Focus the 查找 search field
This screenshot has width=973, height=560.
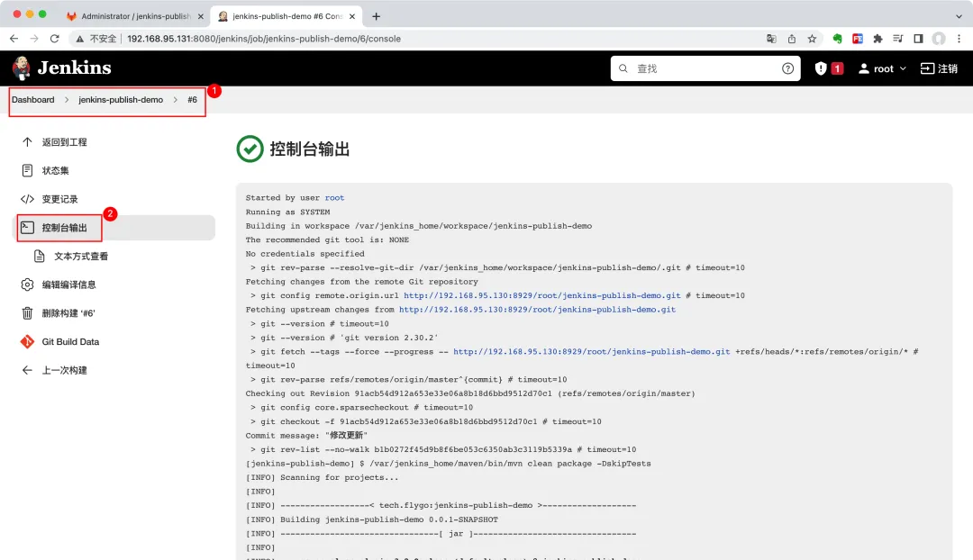coord(705,68)
